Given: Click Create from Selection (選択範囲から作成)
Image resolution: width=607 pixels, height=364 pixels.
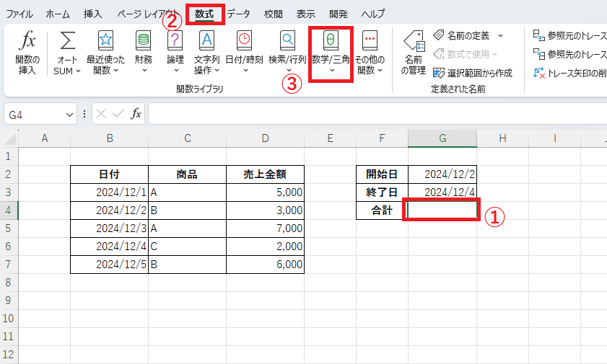Looking at the screenshot, I should pos(473,73).
